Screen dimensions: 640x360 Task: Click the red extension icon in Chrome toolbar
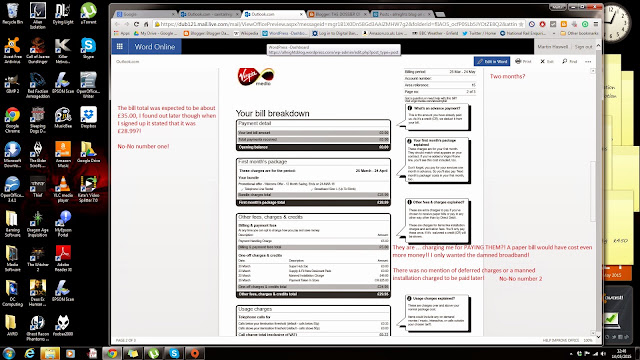click(542, 24)
